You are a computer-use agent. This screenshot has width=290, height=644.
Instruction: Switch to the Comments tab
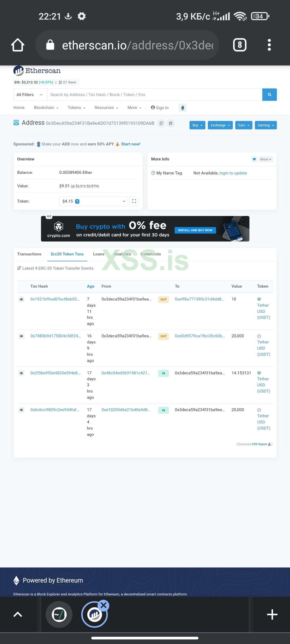point(151,254)
